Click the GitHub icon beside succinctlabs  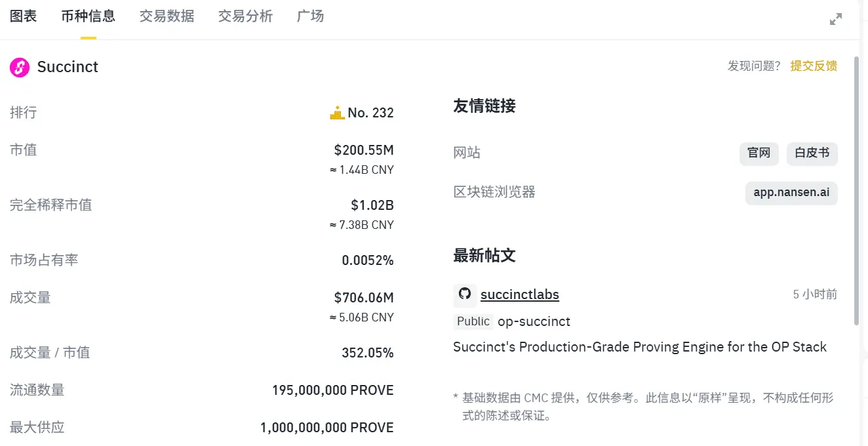[465, 294]
